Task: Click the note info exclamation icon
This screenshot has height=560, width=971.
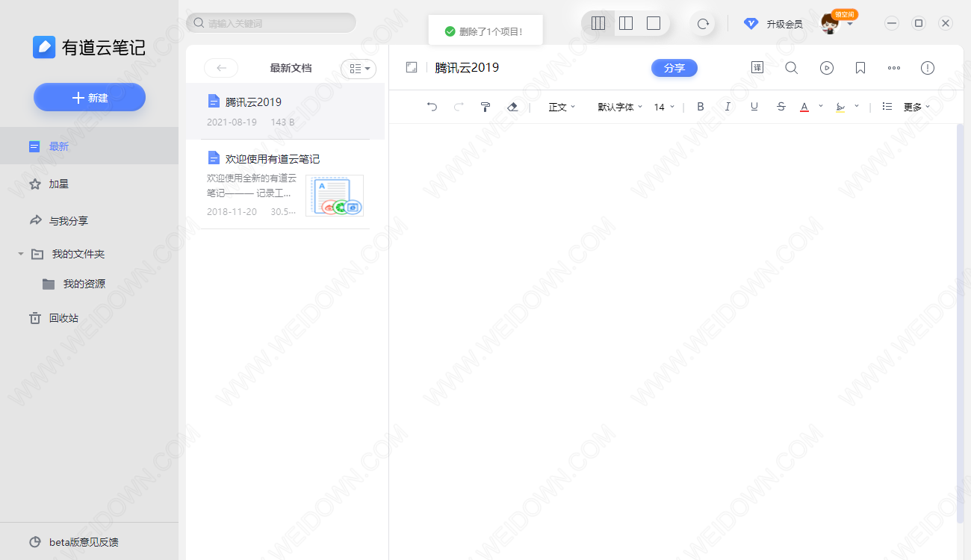Action: coord(928,68)
